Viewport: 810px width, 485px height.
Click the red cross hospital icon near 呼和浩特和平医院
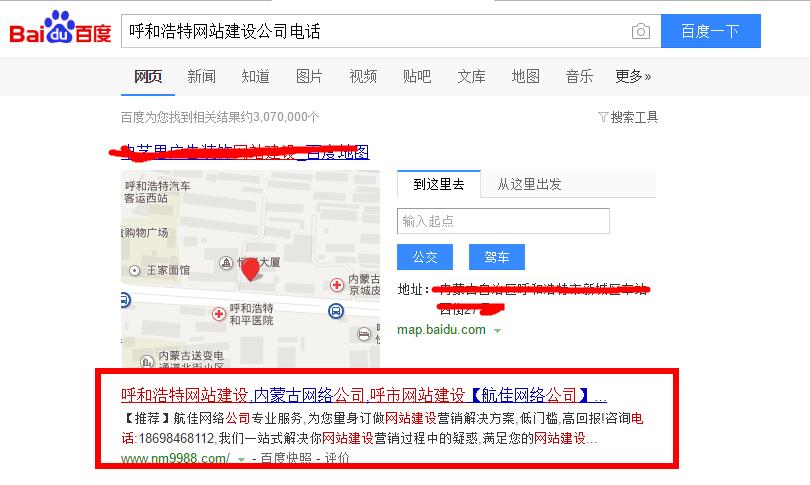pyautogui.click(x=219, y=314)
